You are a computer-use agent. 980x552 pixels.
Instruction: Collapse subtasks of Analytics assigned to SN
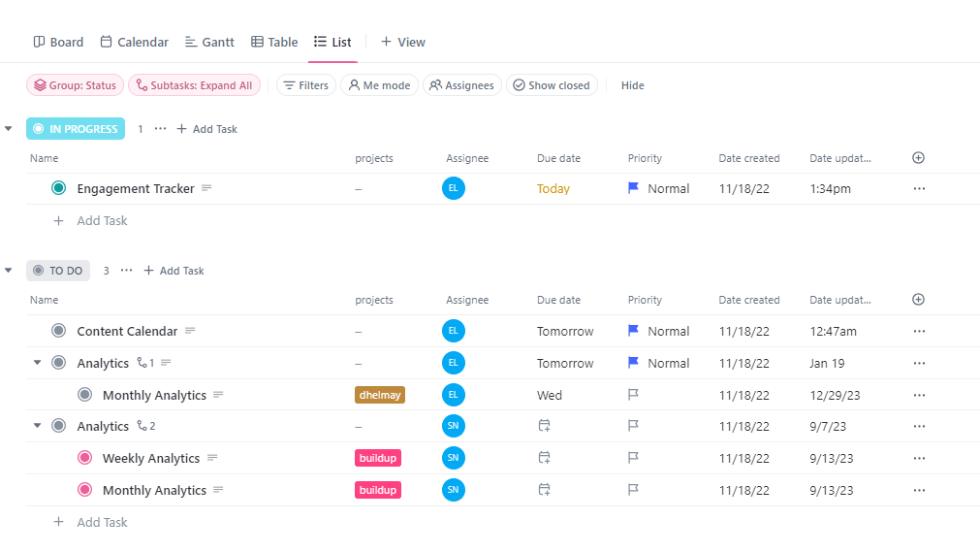[x=38, y=426]
